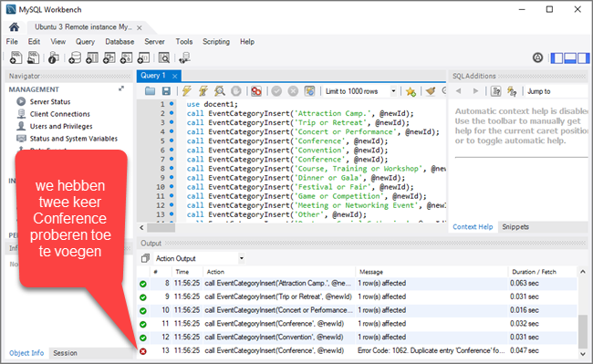593x364 pixels.
Task: Open Users and Privileges
Action: click(x=61, y=126)
